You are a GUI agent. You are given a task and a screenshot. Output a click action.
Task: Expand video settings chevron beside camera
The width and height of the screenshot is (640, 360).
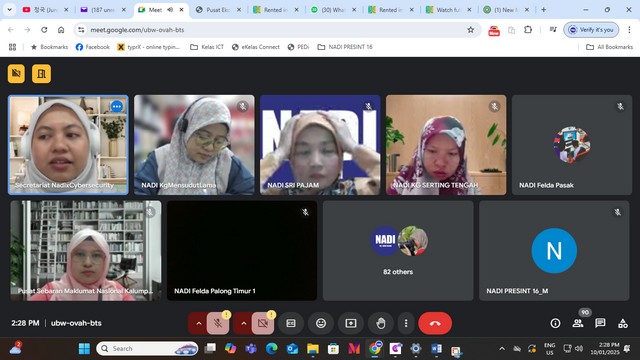(x=244, y=323)
